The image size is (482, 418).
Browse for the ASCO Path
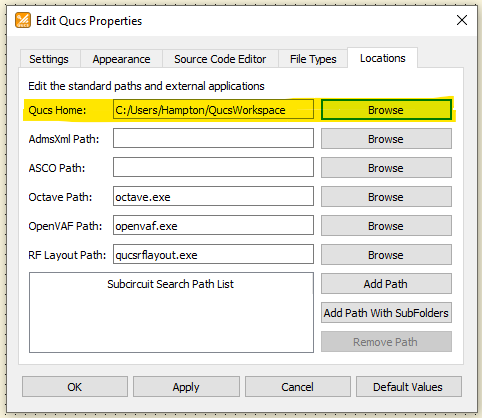point(386,168)
